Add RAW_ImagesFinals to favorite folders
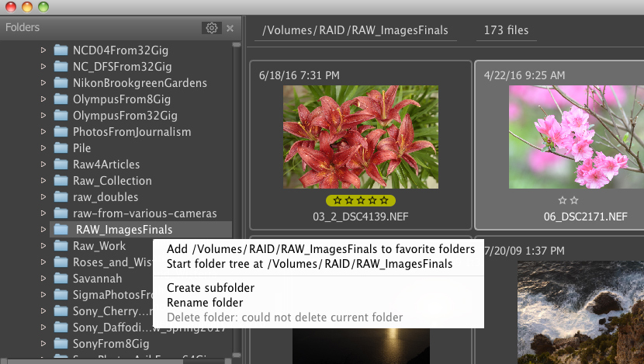Image resolution: width=644 pixels, height=364 pixels. tap(320, 249)
